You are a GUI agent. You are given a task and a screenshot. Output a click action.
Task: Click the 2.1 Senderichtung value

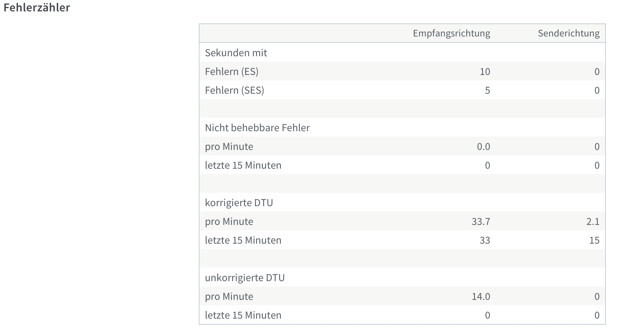coord(593,221)
